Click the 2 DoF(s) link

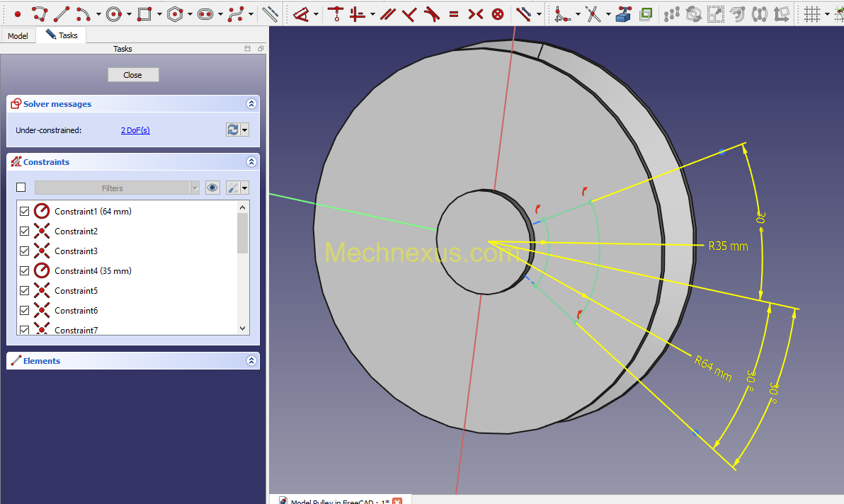coord(135,130)
